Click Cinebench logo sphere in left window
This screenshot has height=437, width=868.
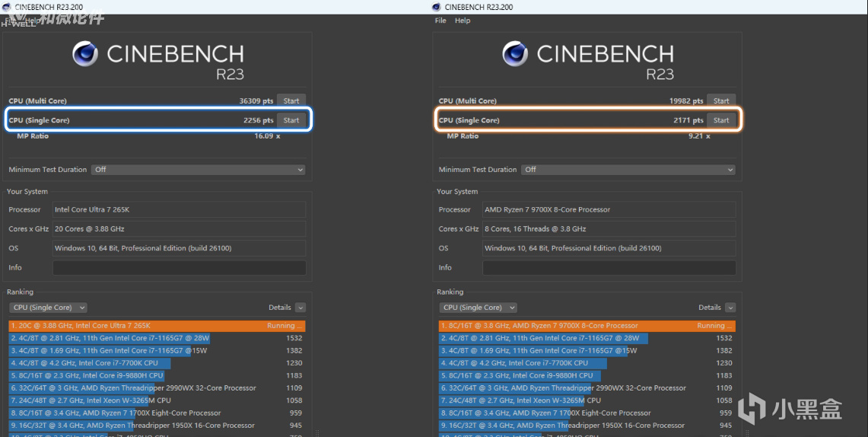pos(85,54)
